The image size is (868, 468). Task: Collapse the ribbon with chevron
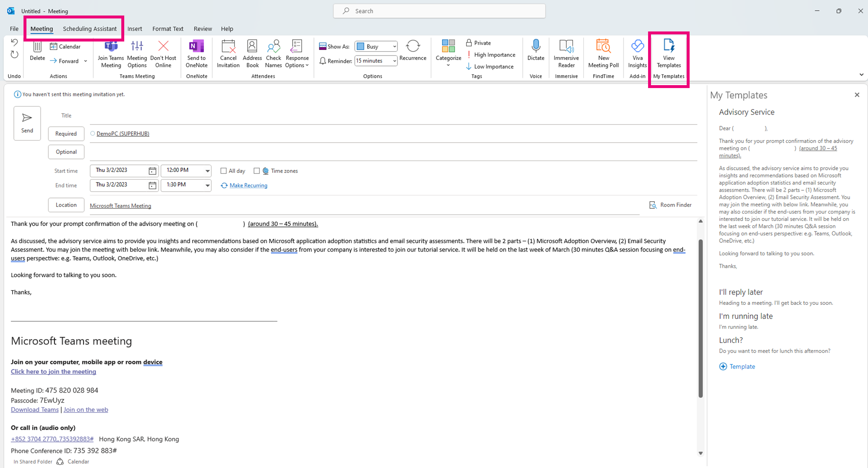click(x=861, y=75)
